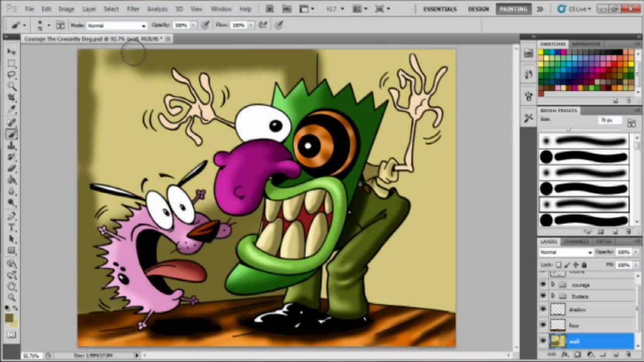644x362 pixels.
Task: Hide the wall layer
Action: pos(543,341)
